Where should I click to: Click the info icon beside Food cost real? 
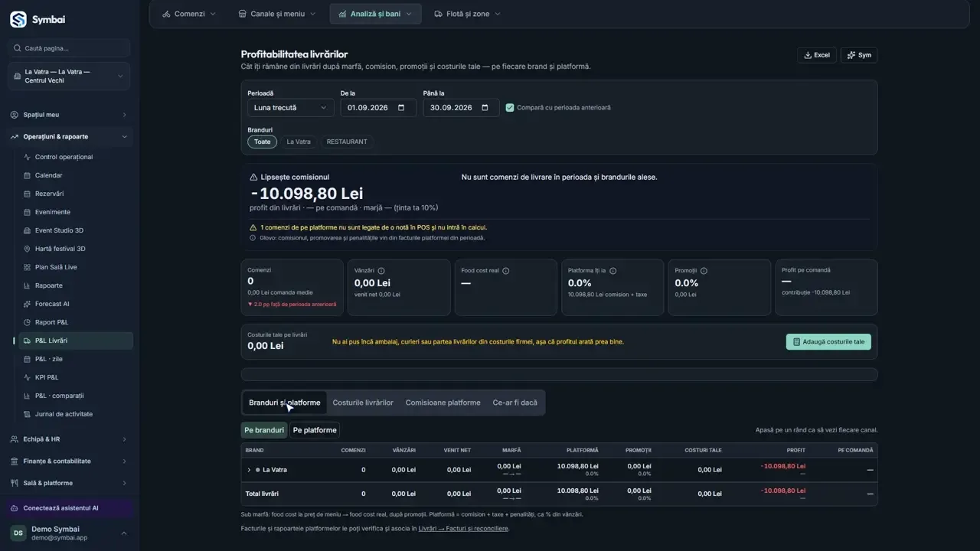pyautogui.click(x=505, y=271)
